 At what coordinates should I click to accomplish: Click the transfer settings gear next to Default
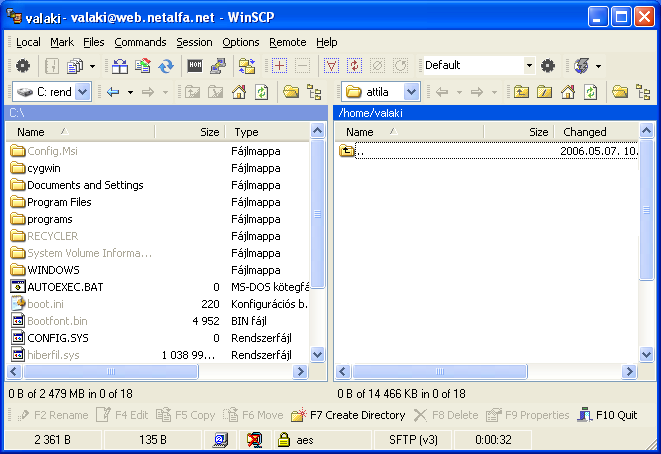548,66
